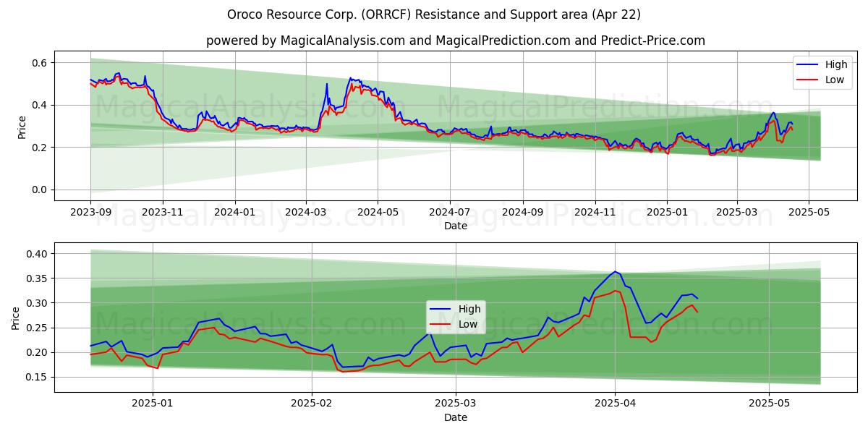This screenshot has width=868, height=434.
Task: Click the 0.15 price tick on bottom chart
Action: [37, 377]
